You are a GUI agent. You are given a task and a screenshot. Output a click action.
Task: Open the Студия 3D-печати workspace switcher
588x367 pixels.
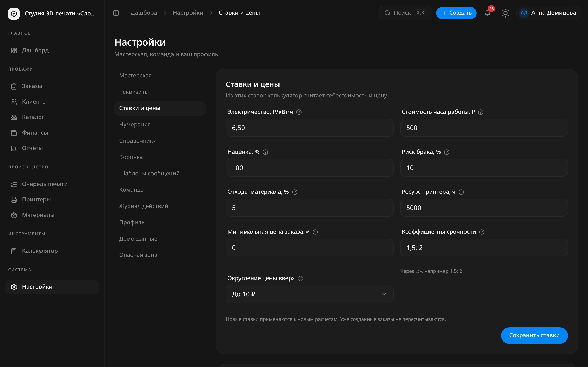52,14
